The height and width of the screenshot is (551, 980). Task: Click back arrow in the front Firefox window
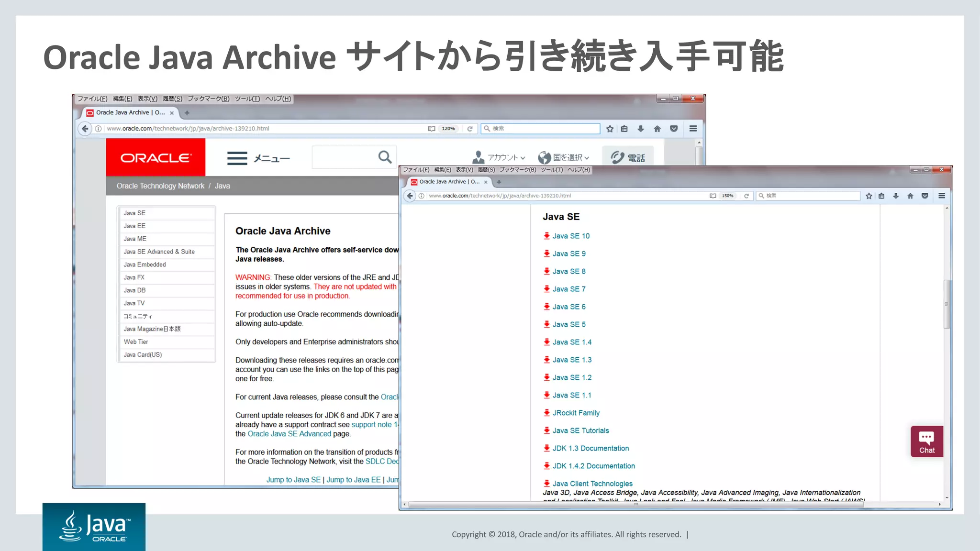coord(410,196)
